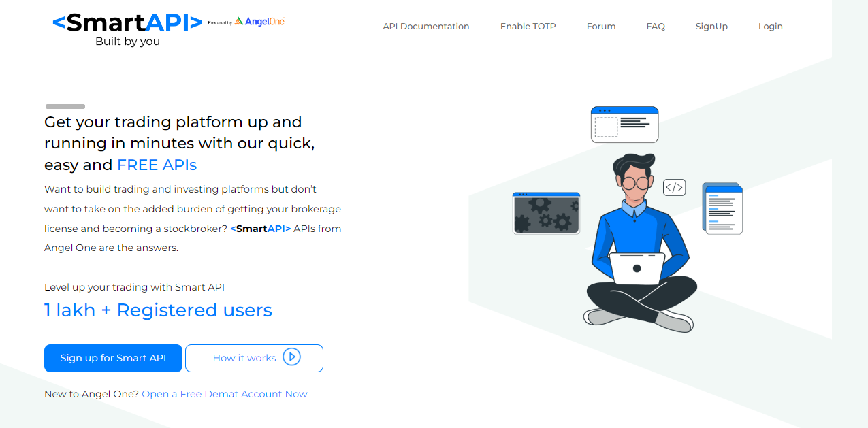This screenshot has width=868, height=428.
Task: Click the 1 lakh + Registered users text
Action: [x=158, y=310]
